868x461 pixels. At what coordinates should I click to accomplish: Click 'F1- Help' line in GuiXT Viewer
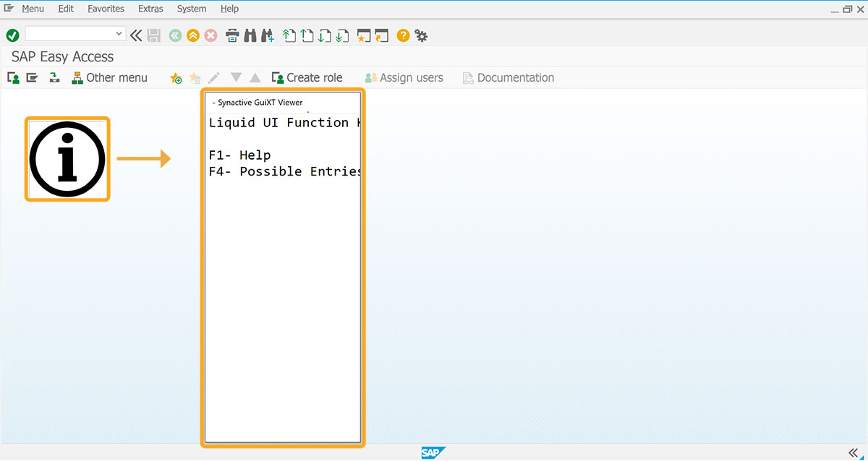[239, 155]
